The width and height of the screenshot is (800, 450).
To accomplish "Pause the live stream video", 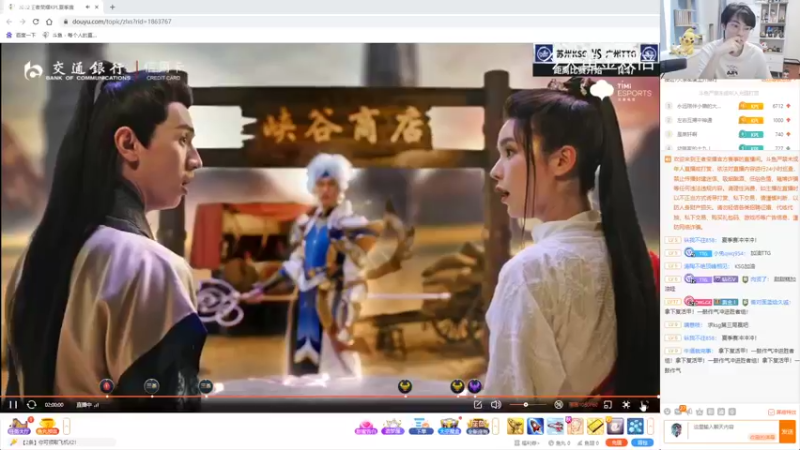I will click(13, 405).
